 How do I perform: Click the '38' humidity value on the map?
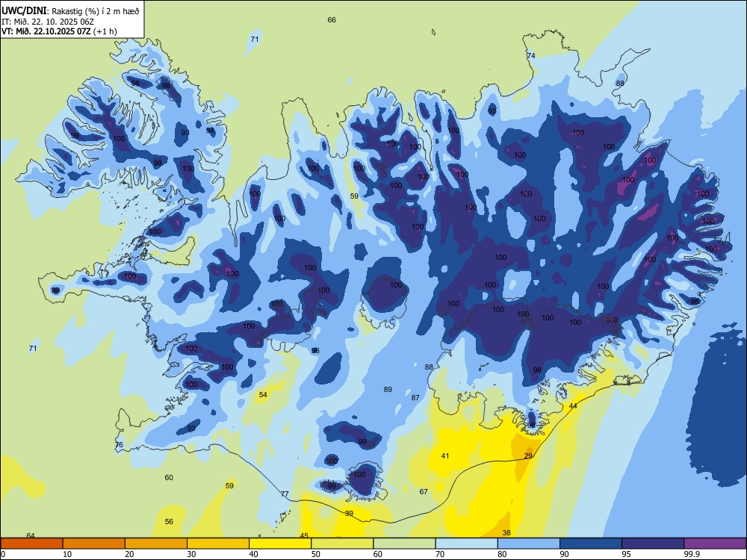(x=506, y=532)
